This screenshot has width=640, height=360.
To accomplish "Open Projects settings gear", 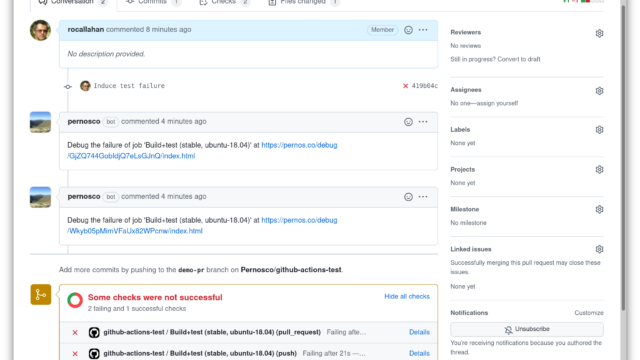I will (599, 169).
